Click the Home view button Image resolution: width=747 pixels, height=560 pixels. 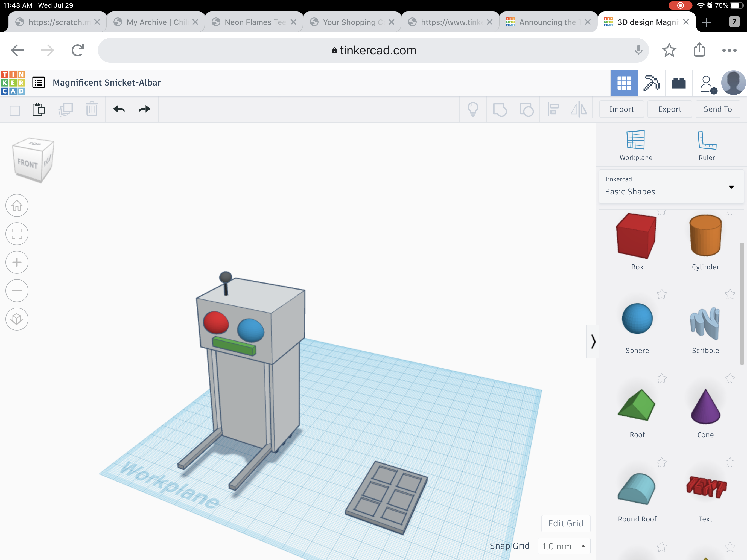[x=17, y=205]
